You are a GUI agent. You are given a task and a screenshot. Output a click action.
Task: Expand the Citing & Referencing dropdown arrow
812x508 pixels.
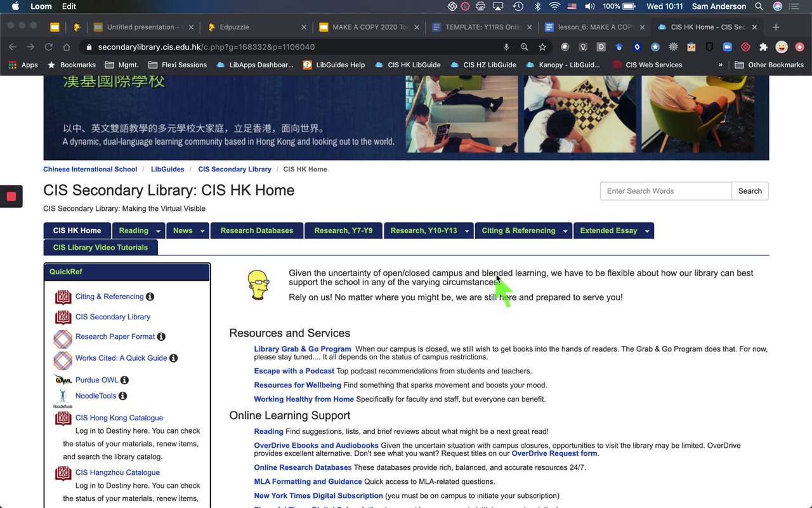[565, 231]
